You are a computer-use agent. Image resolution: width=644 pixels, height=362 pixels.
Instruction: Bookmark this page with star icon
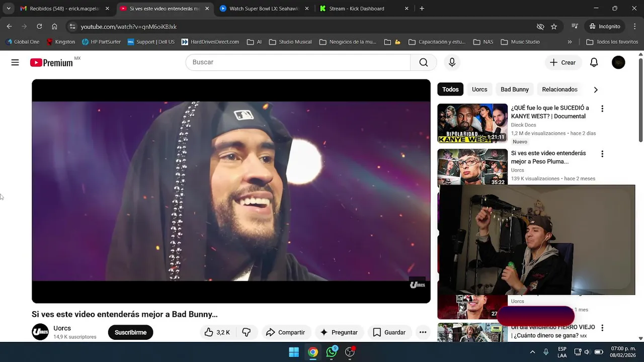(x=554, y=26)
